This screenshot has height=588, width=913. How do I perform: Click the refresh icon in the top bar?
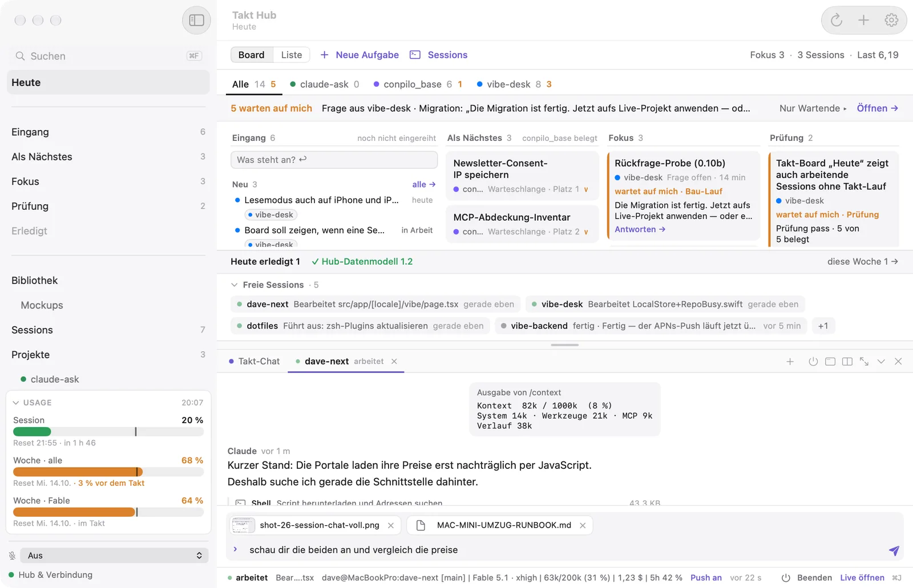[x=837, y=21]
